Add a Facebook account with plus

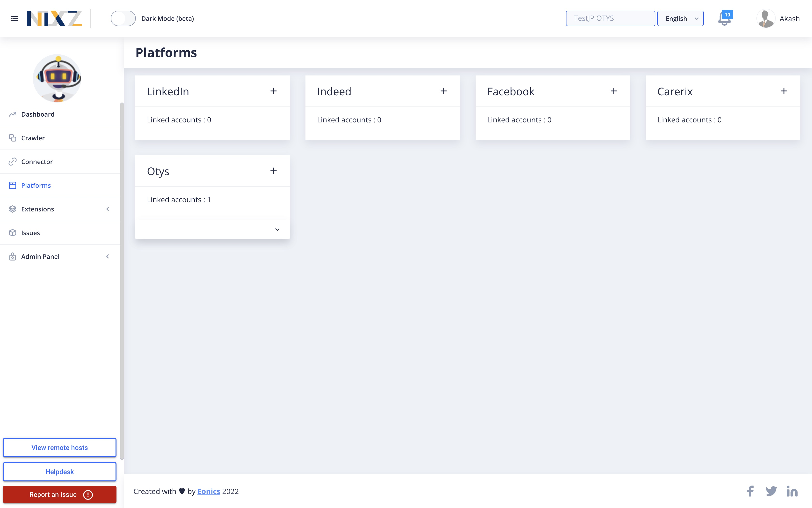pyautogui.click(x=614, y=91)
